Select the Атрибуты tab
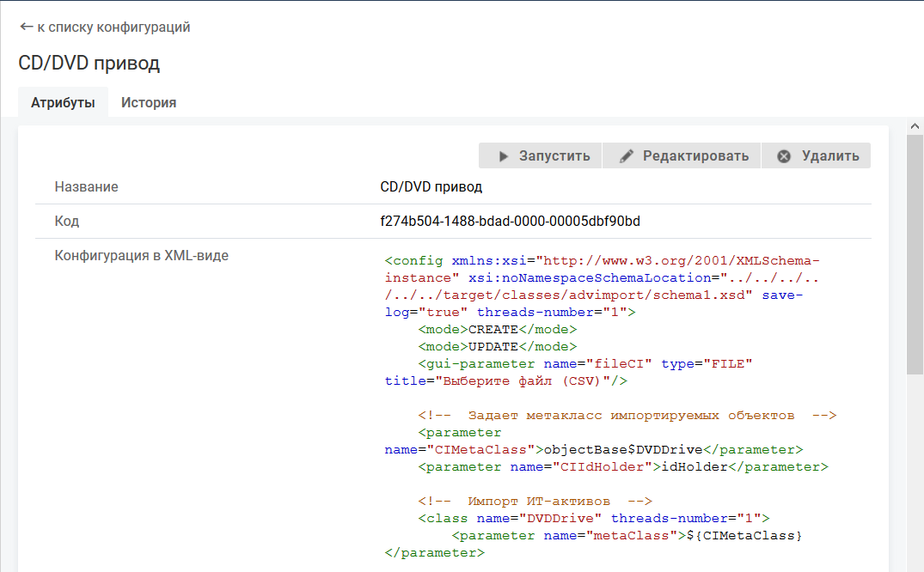This screenshot has height=572, width=924. pos(63,102)
